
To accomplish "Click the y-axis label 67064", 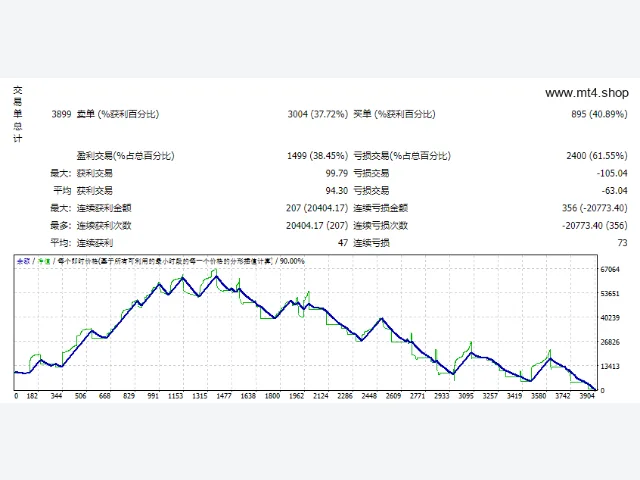I will (x=610, y=269).
